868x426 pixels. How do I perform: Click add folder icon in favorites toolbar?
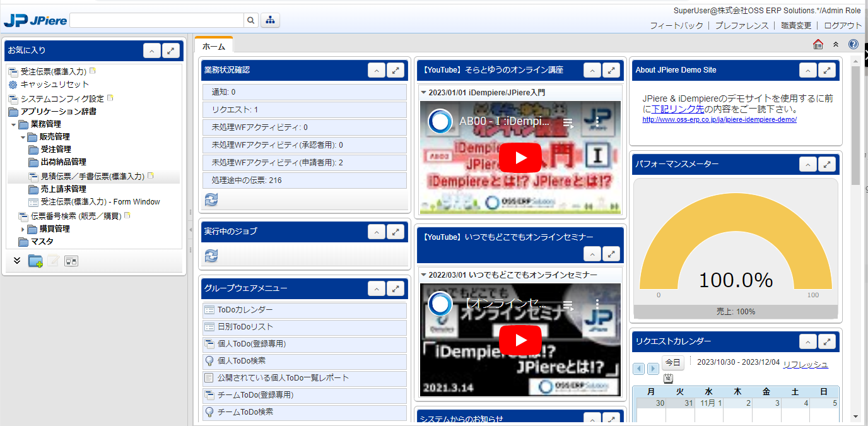[35, 261]
